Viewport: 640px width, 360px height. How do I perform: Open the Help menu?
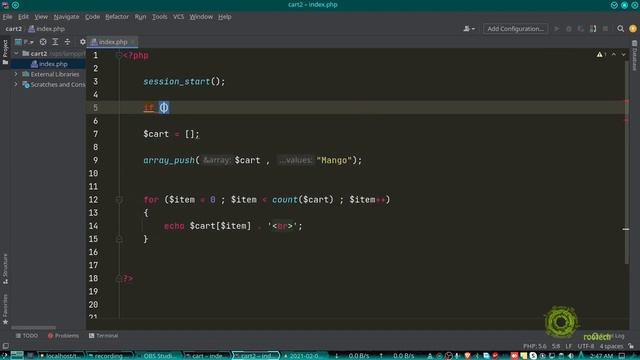coord(224,17)
